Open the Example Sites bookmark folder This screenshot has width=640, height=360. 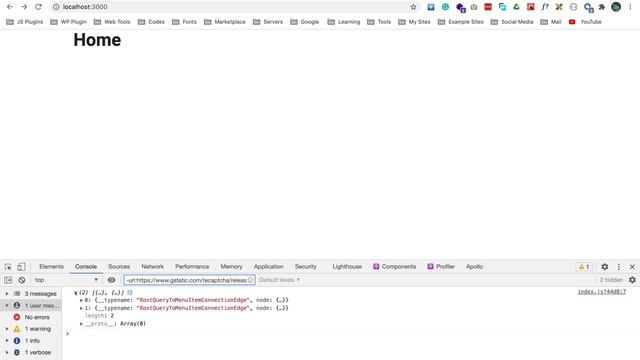(x=460, y=22)
